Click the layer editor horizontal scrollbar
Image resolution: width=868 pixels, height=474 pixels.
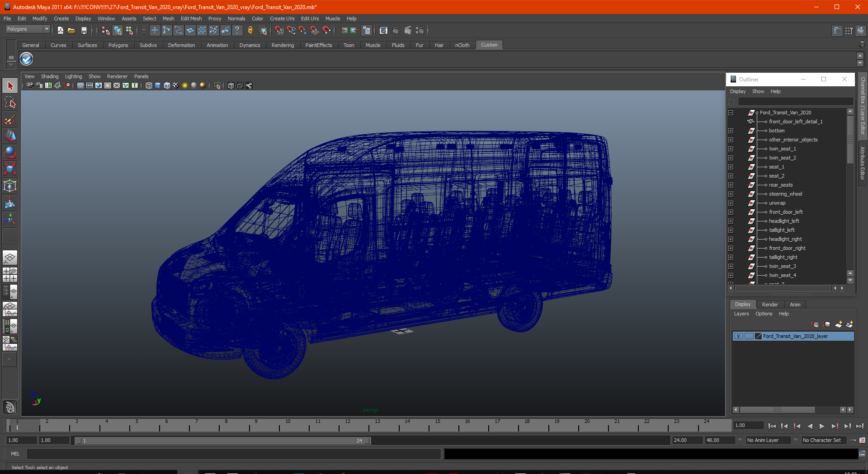click(x=777, y=410)
